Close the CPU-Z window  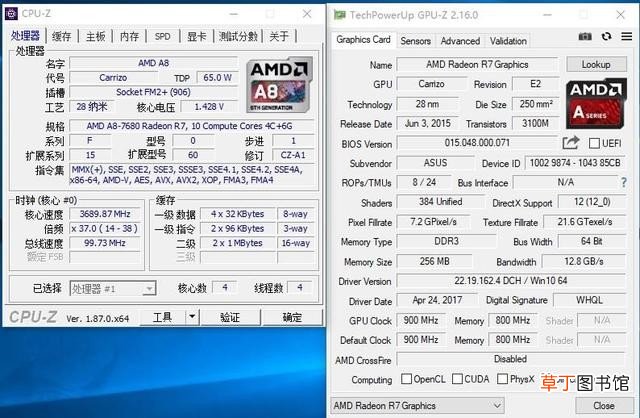click(x=307, y=14)
